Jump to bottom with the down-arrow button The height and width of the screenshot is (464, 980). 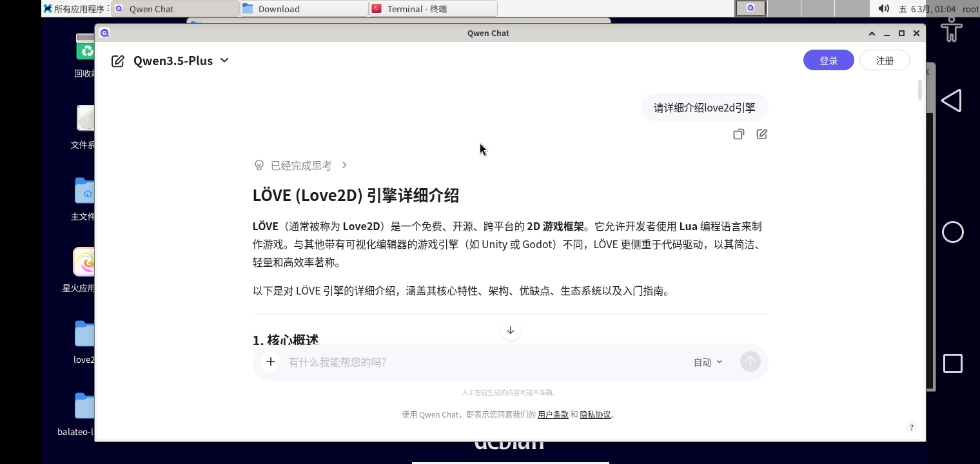point(511,330)
